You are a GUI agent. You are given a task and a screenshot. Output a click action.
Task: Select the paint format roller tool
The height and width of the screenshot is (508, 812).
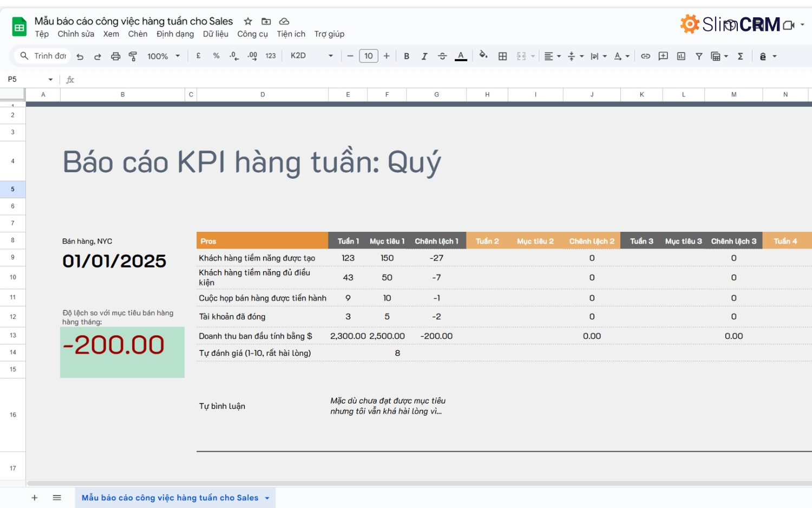point(133,56)
